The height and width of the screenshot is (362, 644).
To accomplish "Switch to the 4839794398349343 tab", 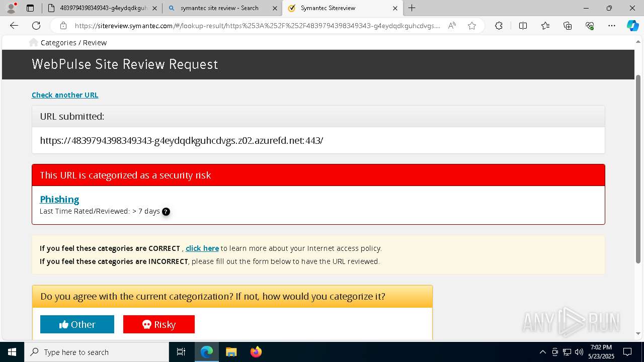I will point(103,8).
